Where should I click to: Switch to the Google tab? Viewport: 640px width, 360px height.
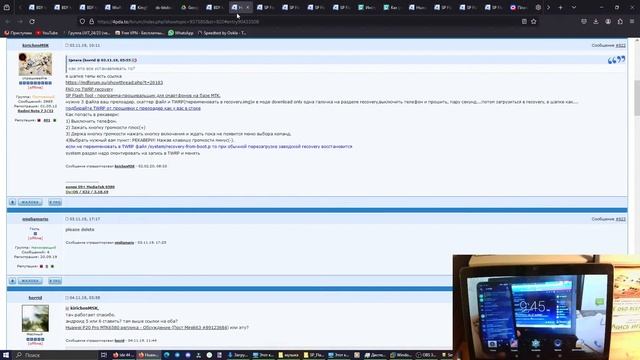click(x=189, y=7)
